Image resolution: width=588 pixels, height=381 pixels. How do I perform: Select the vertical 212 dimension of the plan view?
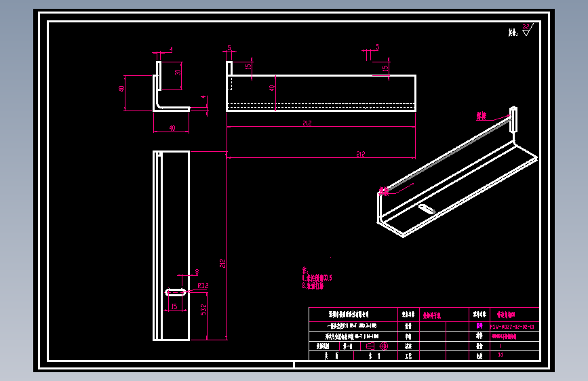point(222,263)
